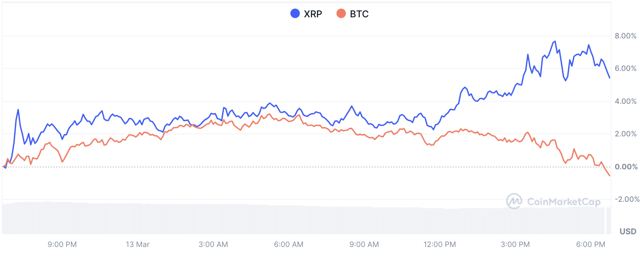Screen dimensions: 644x255
Task: Click the CoinMarketCap logo icon
Action: 514,201
